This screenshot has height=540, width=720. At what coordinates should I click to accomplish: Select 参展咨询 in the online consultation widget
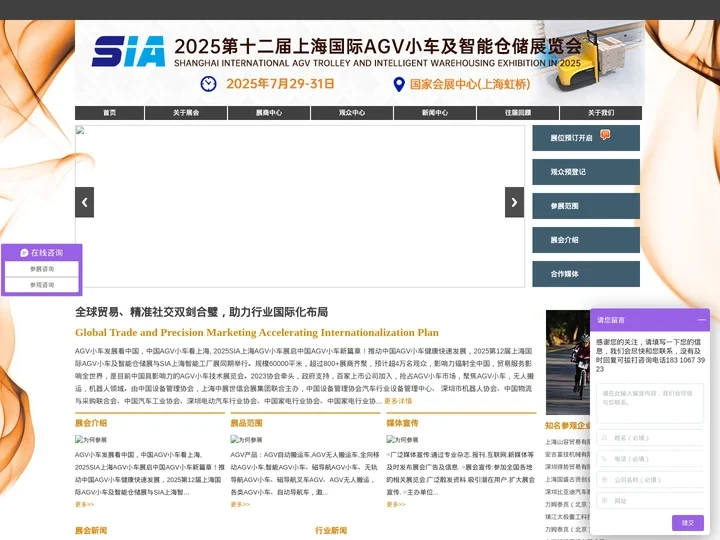pyautogui.click(x=42, y=269)
